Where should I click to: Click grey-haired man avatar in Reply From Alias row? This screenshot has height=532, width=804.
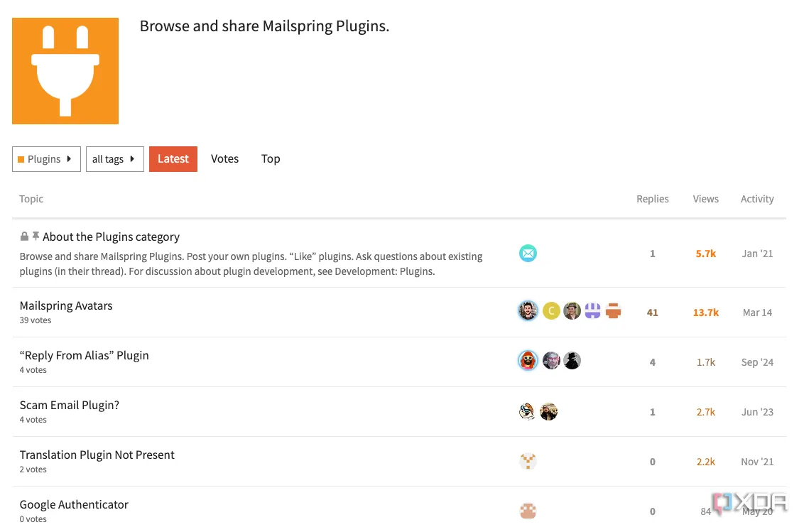(551, 360)
